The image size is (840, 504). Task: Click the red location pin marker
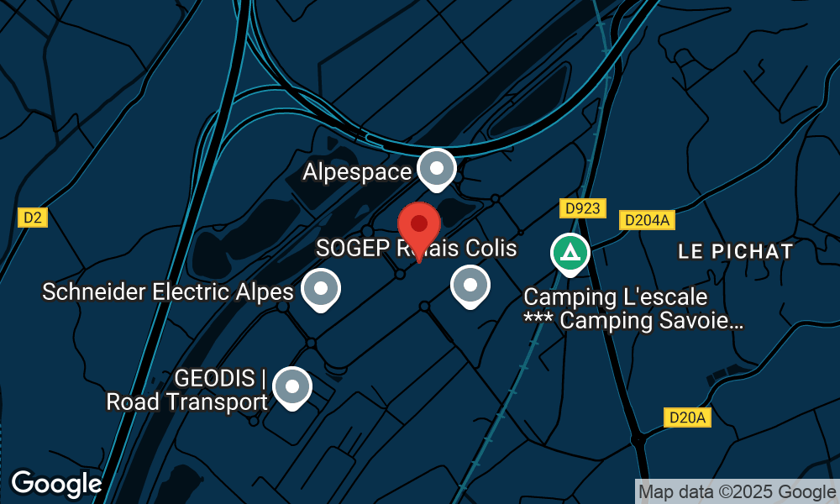point(419,232)
